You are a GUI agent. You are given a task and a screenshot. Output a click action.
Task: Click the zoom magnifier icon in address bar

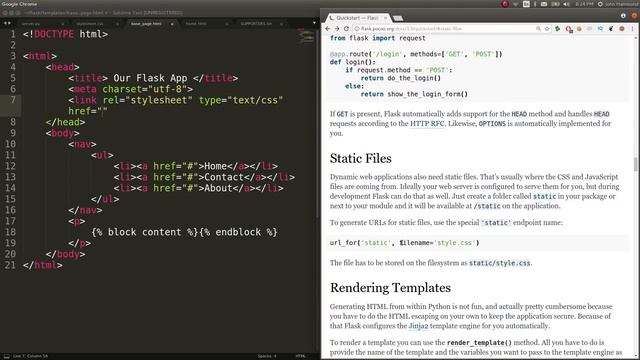point(538,29)
